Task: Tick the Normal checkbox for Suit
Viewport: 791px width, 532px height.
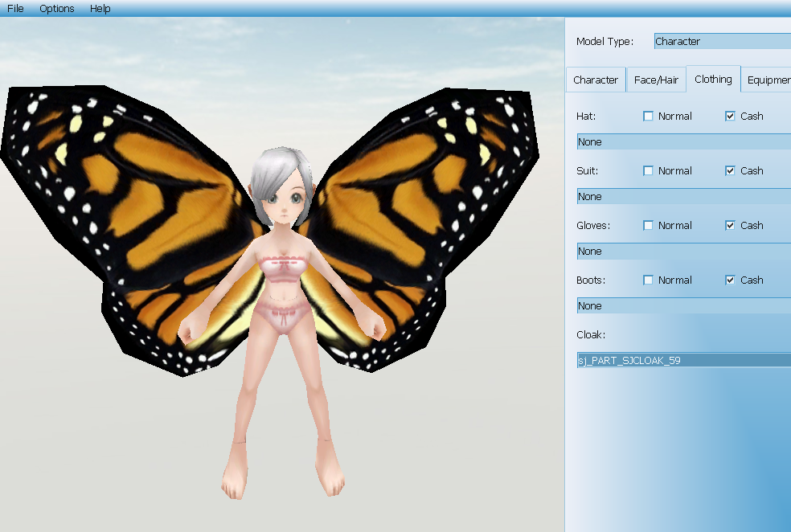Action: 649,171
